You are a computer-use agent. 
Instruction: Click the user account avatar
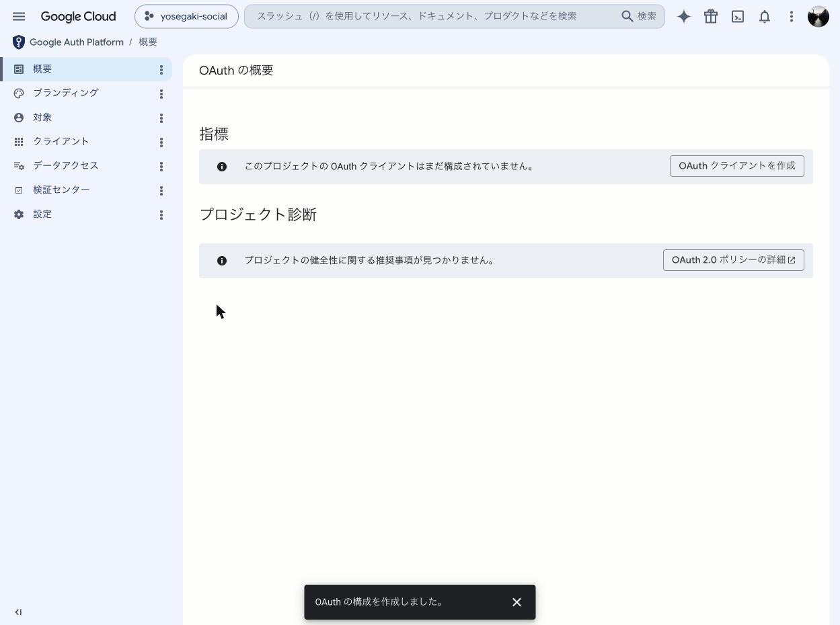[x=818, y=16]
